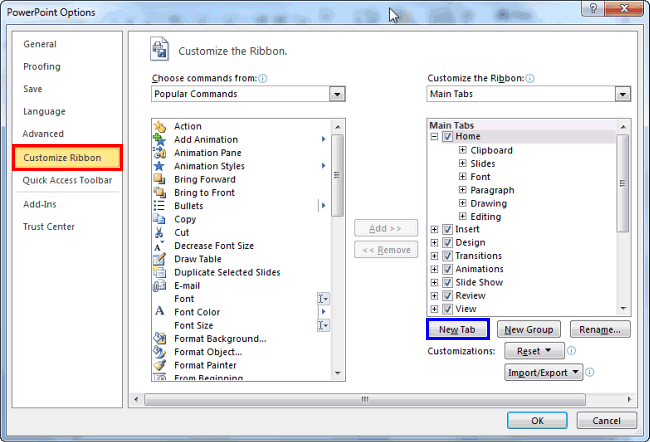Uncheck the Insert tab checkbox
The image size is (650, 442).
[x=447, y=230]
